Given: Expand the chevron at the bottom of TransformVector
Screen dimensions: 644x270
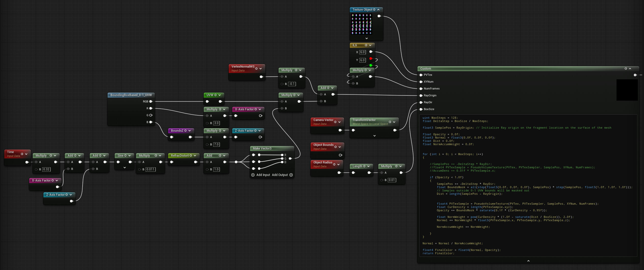Looking at the screenshot, I should [x=374, y=136].
